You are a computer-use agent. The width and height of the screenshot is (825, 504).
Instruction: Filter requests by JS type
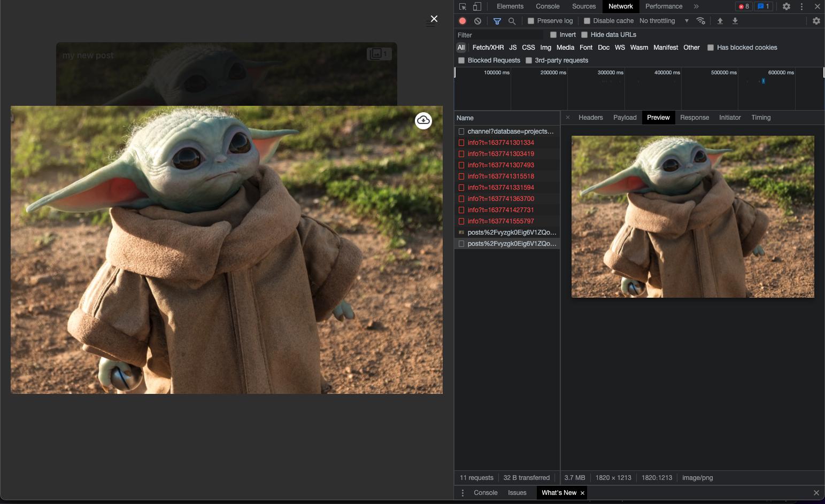click(513, 48)
